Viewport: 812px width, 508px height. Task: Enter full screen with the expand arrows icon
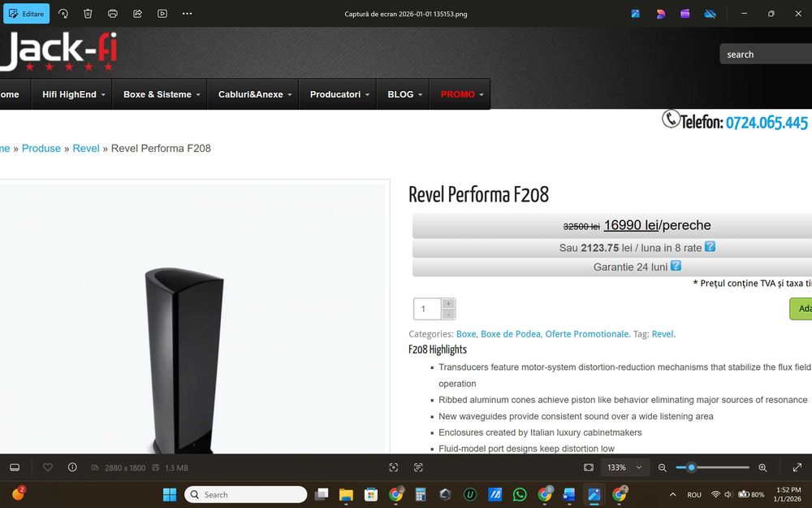pos(797,467)
